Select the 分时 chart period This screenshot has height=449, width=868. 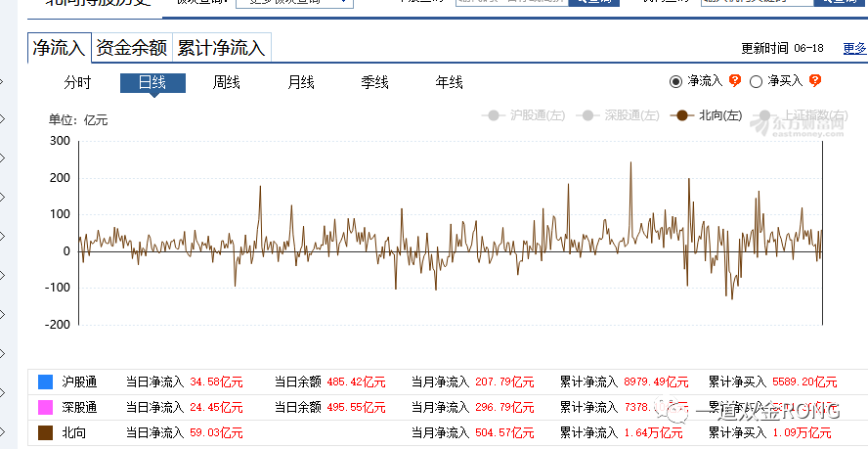[x=77, y=83]
